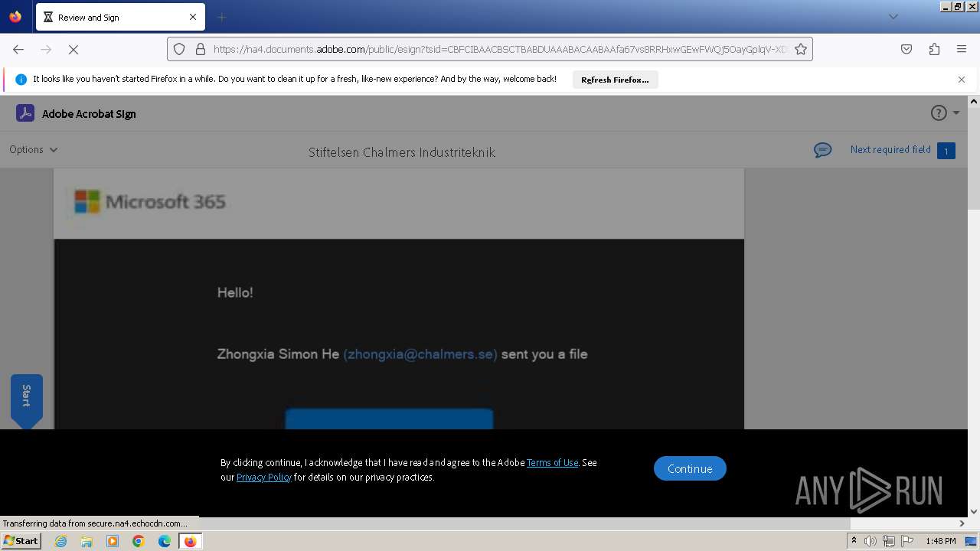Save page to Pocket

pyautogui.click(x=906, y=49)
